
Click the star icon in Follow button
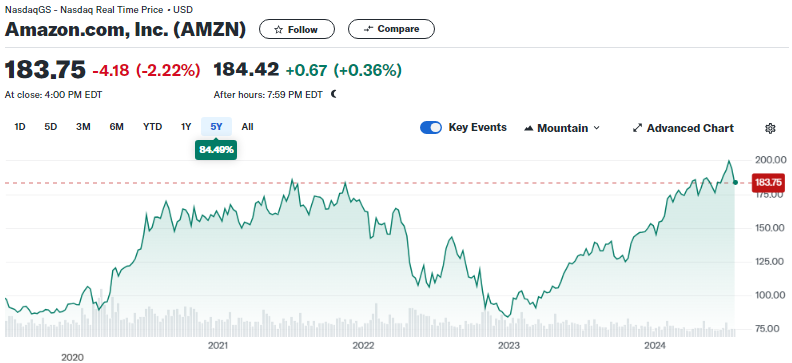tap(278, 30)
